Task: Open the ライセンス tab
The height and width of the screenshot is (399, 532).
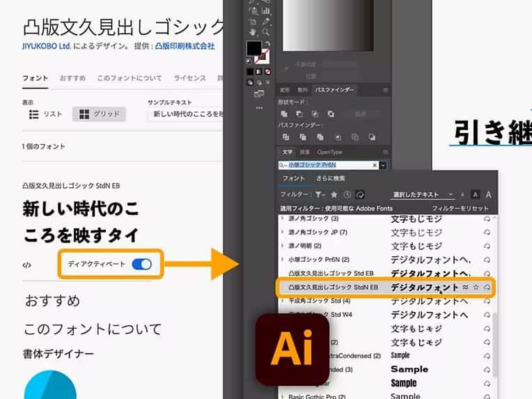Action: 189,78
